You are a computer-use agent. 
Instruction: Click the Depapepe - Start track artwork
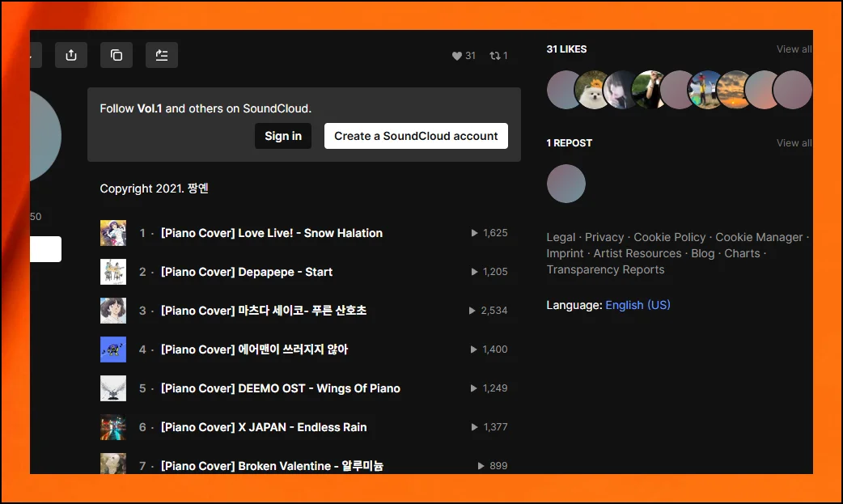point(113,272)
